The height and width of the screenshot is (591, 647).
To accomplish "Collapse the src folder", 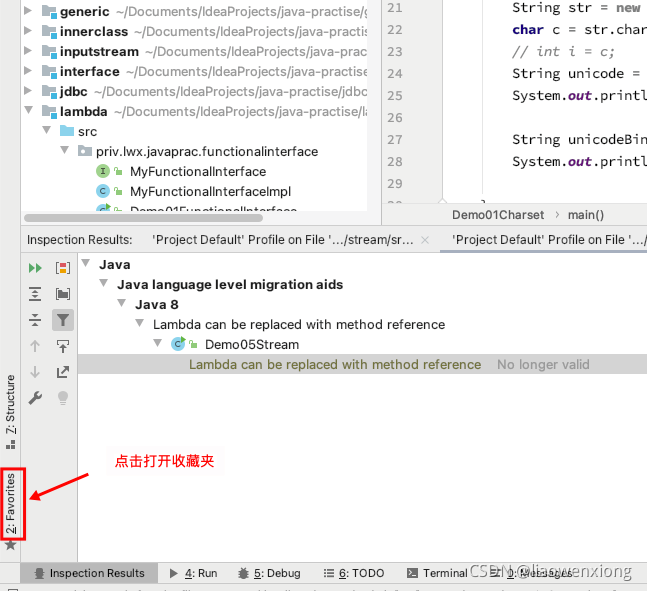I will point(47,130).
